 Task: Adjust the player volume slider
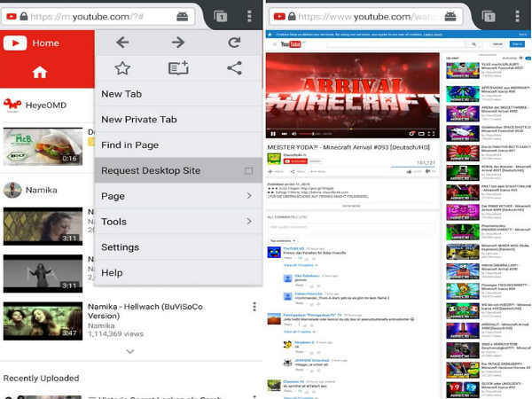tap(307, 134)
